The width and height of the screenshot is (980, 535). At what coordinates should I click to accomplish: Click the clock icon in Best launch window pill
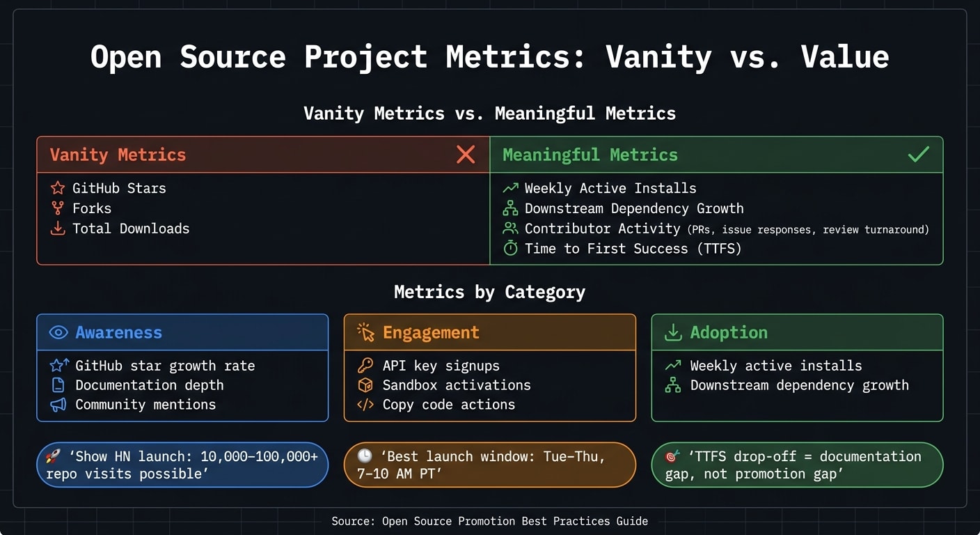point(365,457)
